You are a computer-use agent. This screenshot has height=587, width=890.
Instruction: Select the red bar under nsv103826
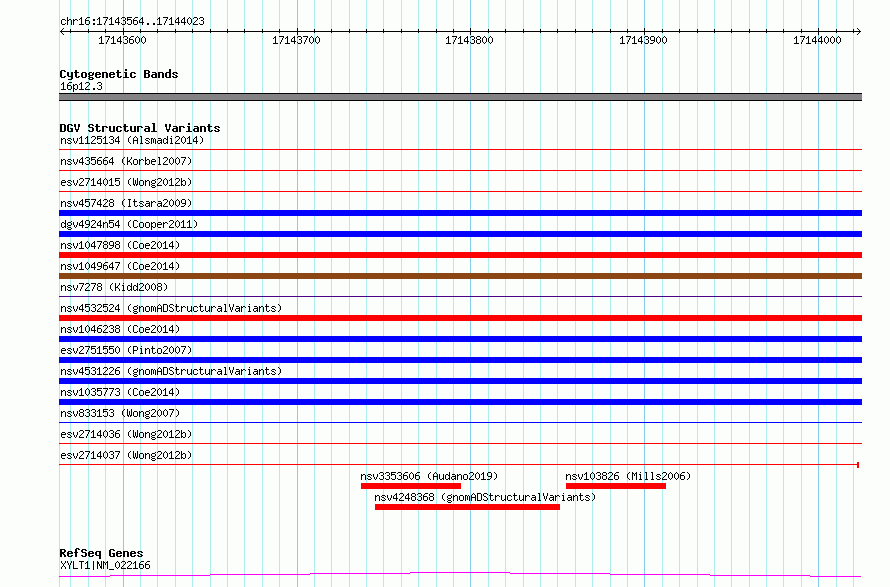pyautogui.click(x=616, y=486)
